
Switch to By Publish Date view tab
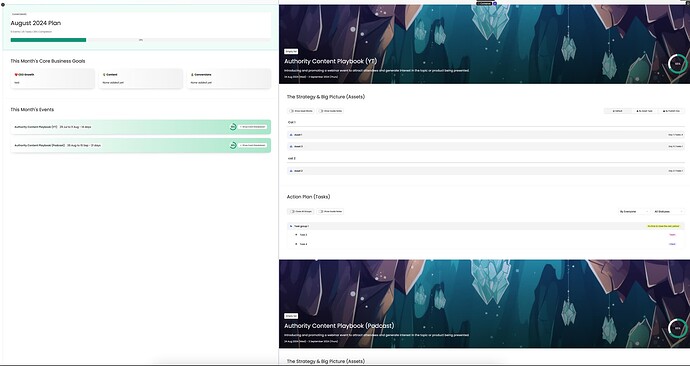click(672, 111)
